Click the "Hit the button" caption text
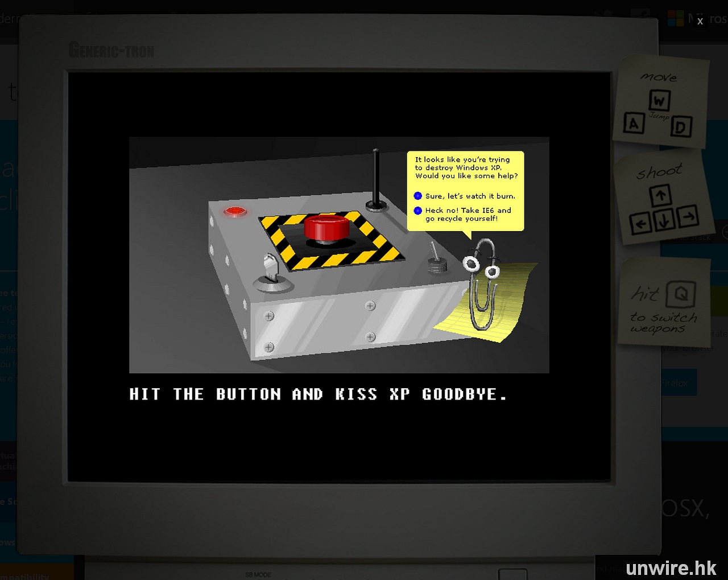 318,394
